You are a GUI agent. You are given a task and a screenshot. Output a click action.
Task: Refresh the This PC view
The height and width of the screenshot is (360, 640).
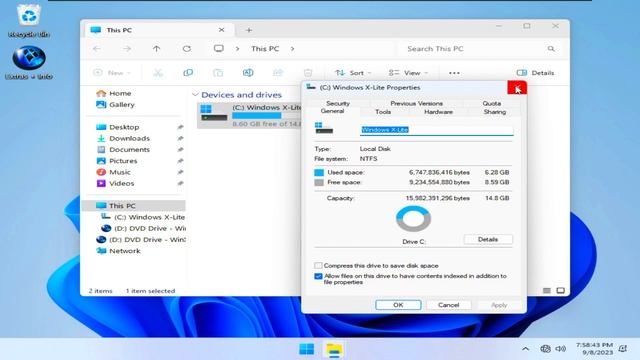point(187,49)
